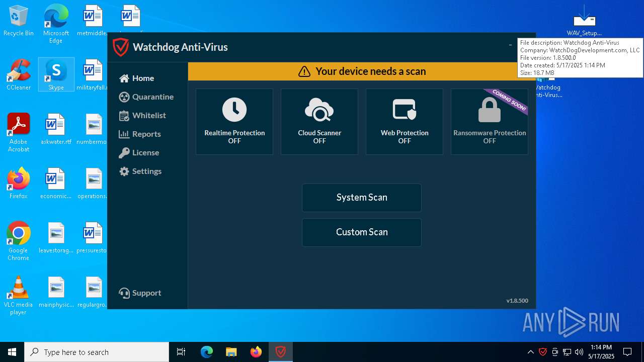Open the License section
This screenshot has height=362, width=644.
tap(139, 152)
